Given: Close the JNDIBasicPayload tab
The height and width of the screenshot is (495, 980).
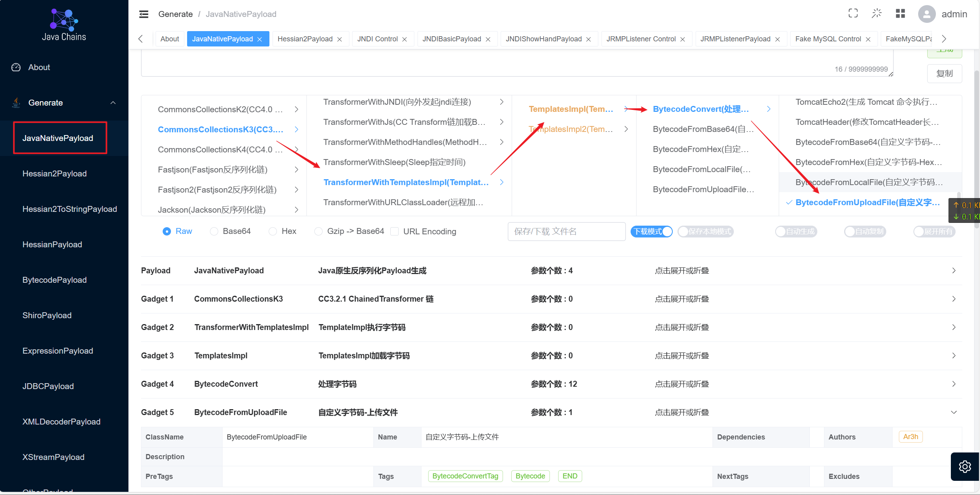Looking at the screenshot, I should click(488, 39).
